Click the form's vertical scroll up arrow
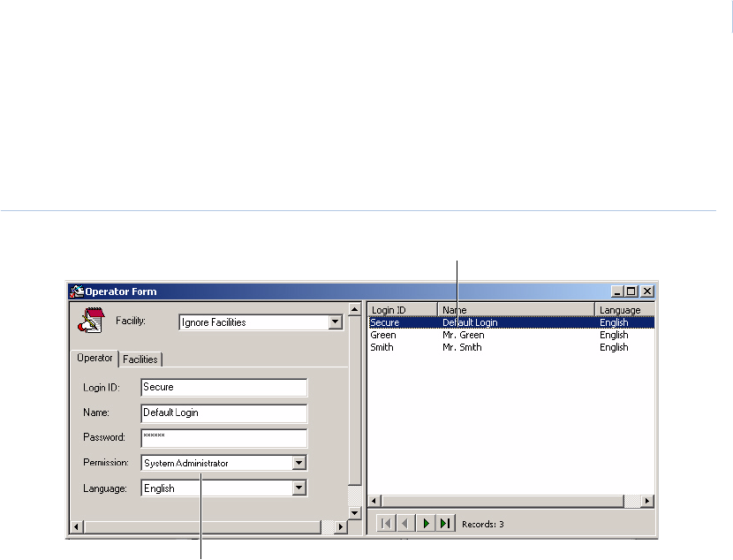The height and width of the screenshot is (560, 733). coord(355,309)
